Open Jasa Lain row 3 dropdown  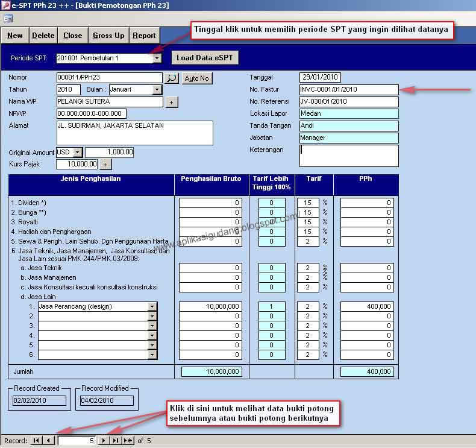click(152, 326)
